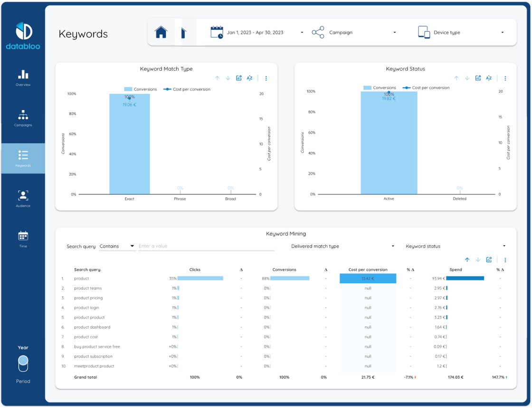
Task: Click the sort ascending arrow in Keyword Match Type
Action: pyautogui.click(x=217, y=78)
